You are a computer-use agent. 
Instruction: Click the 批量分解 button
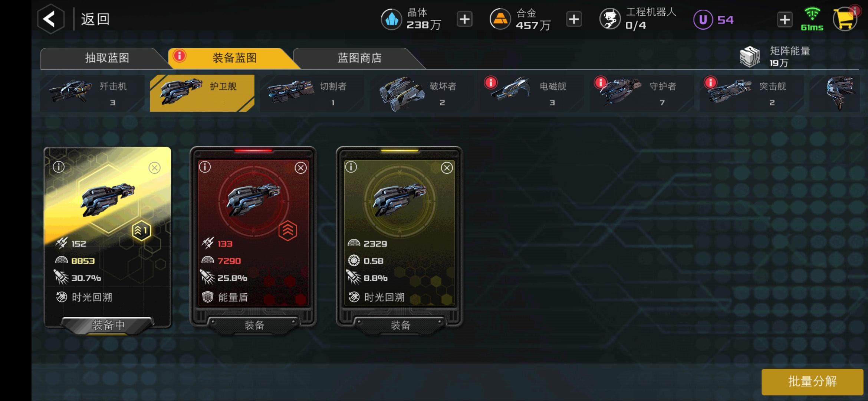[x=812, y=382]
